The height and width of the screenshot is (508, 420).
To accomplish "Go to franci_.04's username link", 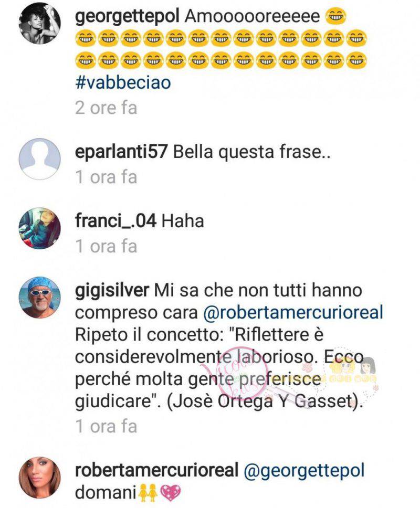I will click(x=115, y=221).
